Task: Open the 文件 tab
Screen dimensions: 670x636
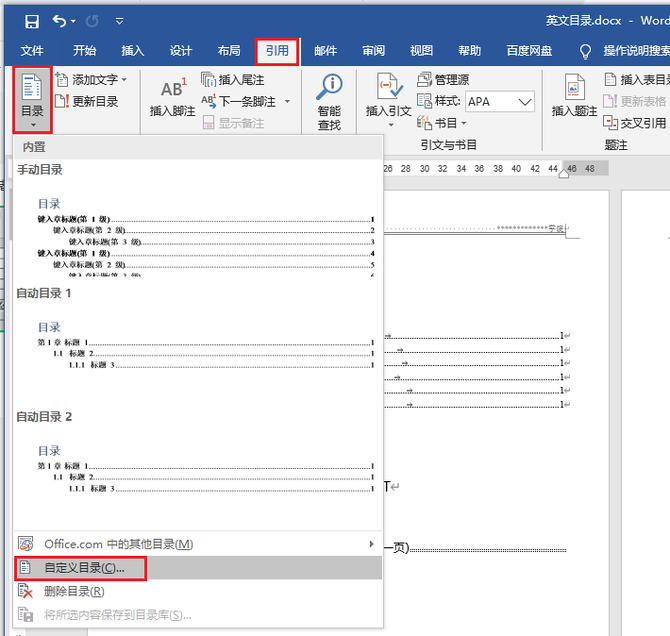Action: (x=32, y=51)
